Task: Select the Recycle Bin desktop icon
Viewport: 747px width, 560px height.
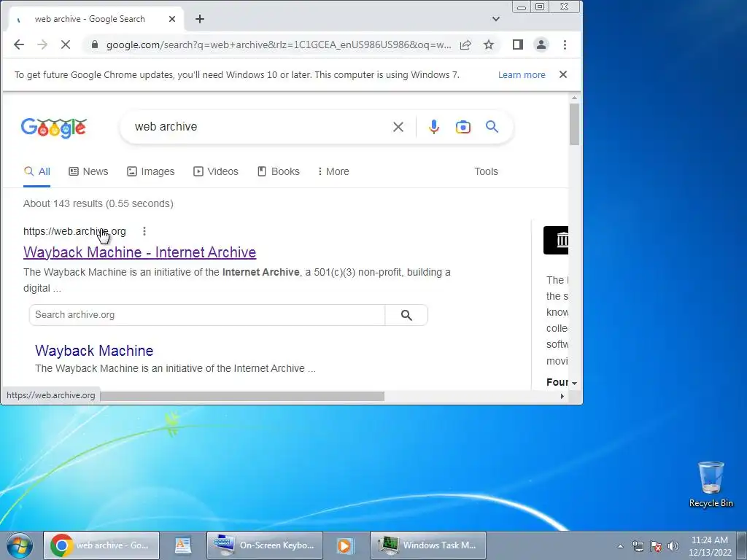Action: pos(711,484)
